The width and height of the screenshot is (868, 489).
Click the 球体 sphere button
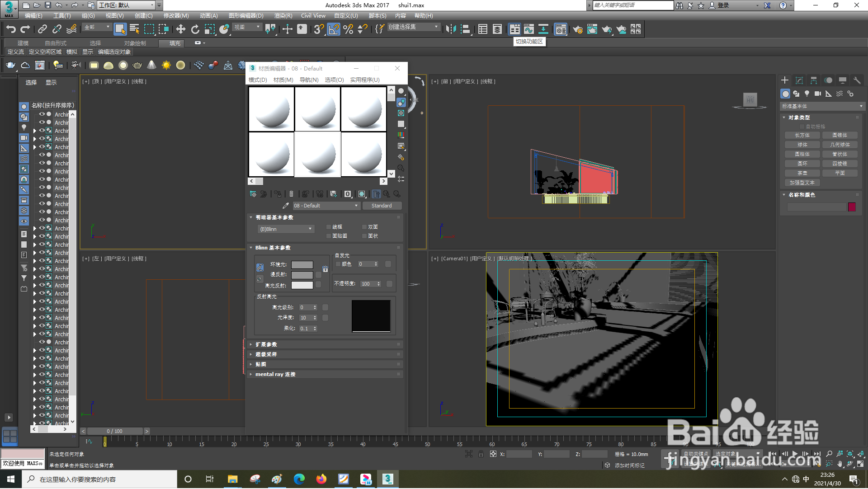802,145
